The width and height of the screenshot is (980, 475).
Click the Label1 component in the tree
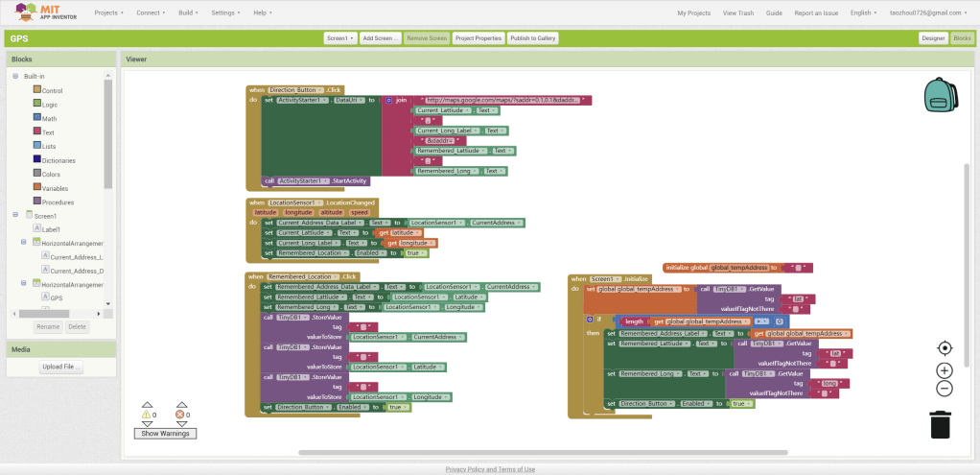tap(50, 229)
